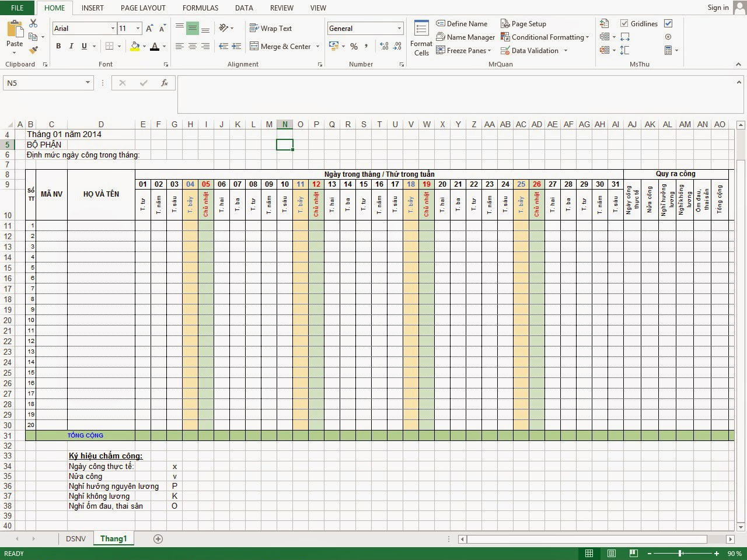
Task: Toggle the checked checkbox beside Gridlines
Action: point(668,23)
